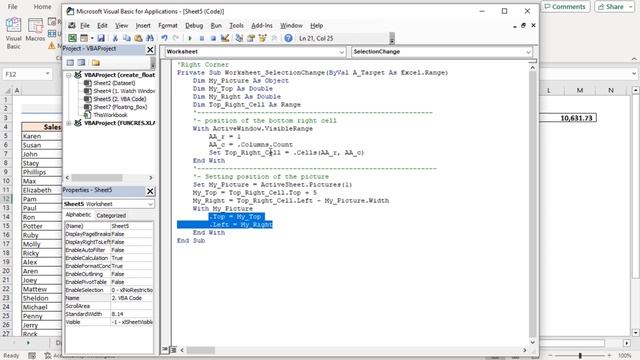Open the Insert menu
This screenshot has height=360, width=640.
pos(143,25)
